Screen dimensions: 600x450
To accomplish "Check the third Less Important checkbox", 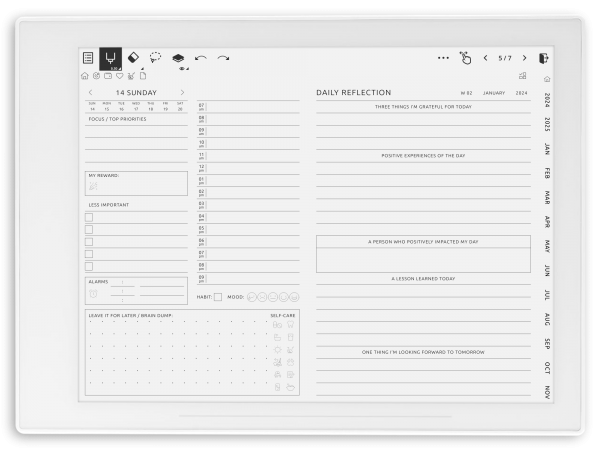I will 89,242.
